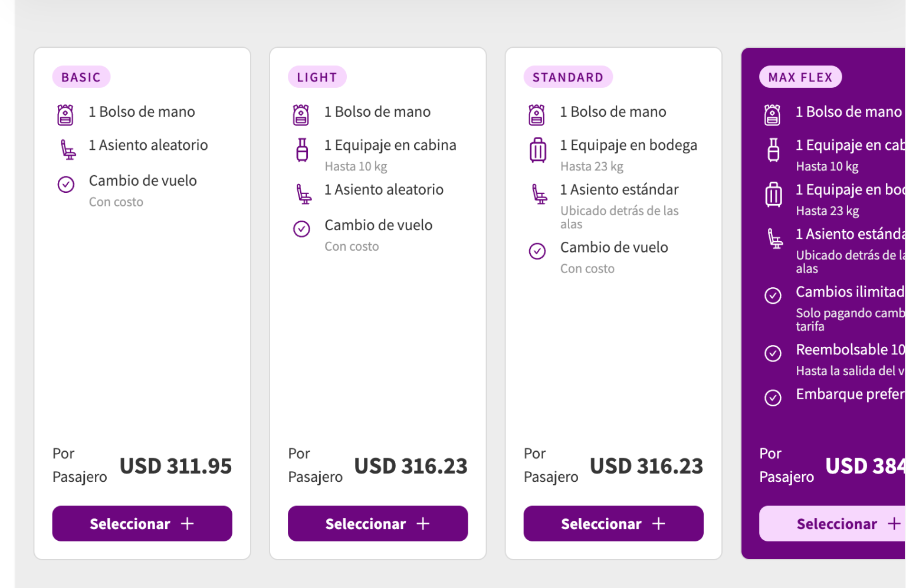Click the BASIC fare label badge
The image size is (906, 588).
coord(81,77)
